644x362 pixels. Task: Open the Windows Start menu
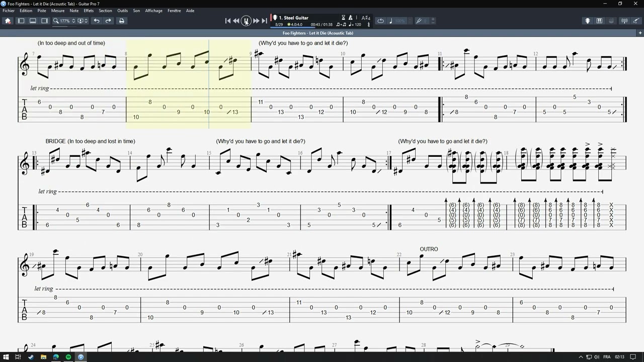(x=6, y=357)
